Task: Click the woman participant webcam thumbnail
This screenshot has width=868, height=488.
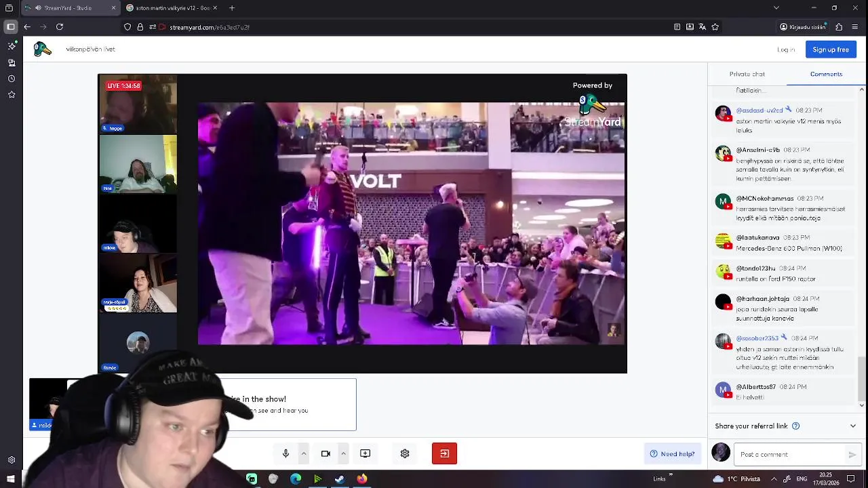Action: 138,283
